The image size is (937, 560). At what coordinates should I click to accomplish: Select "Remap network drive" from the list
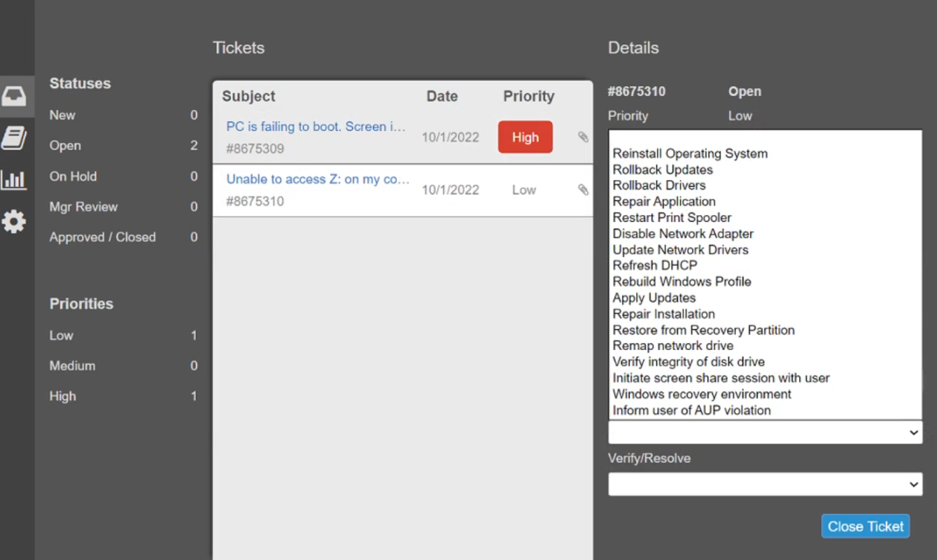[673, 346]
